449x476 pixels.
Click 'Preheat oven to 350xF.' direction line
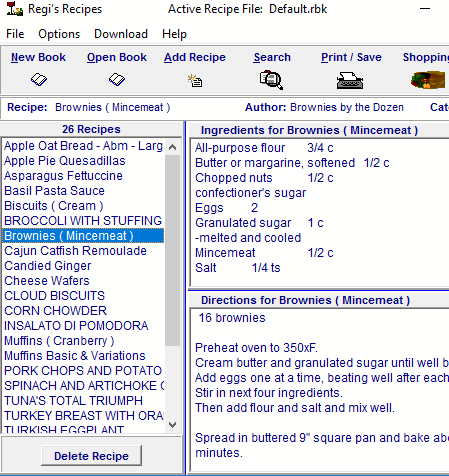click(256, 348)
